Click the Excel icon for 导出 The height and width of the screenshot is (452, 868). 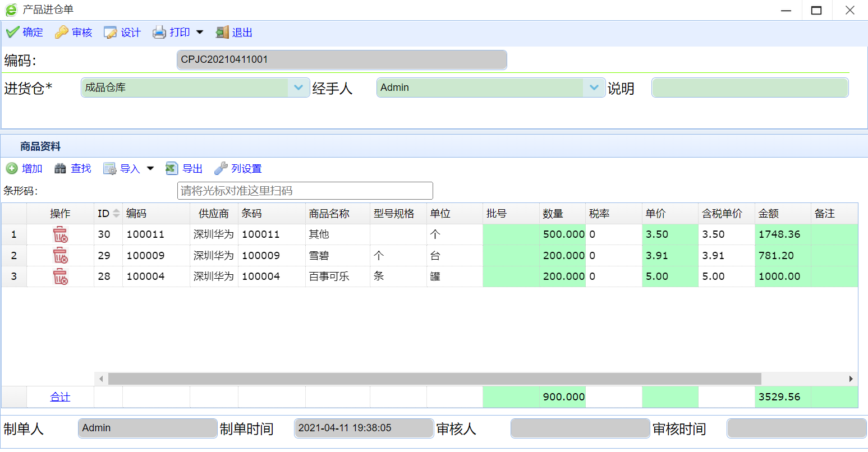(172, 168)
